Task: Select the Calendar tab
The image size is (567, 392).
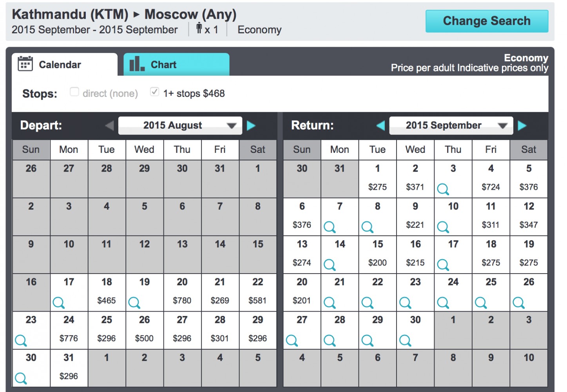Action: tap(64, 64)
